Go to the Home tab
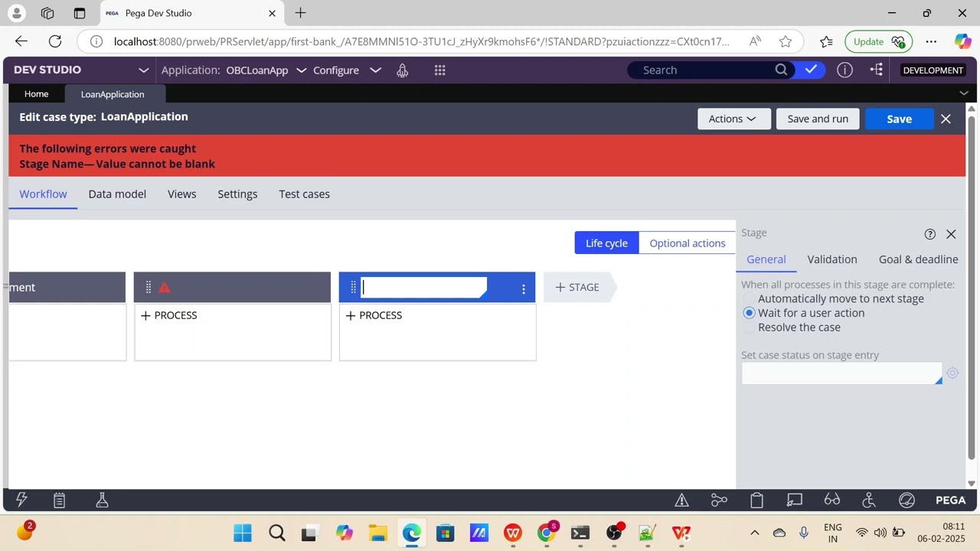The image size is (980, 551). [36, 94]
